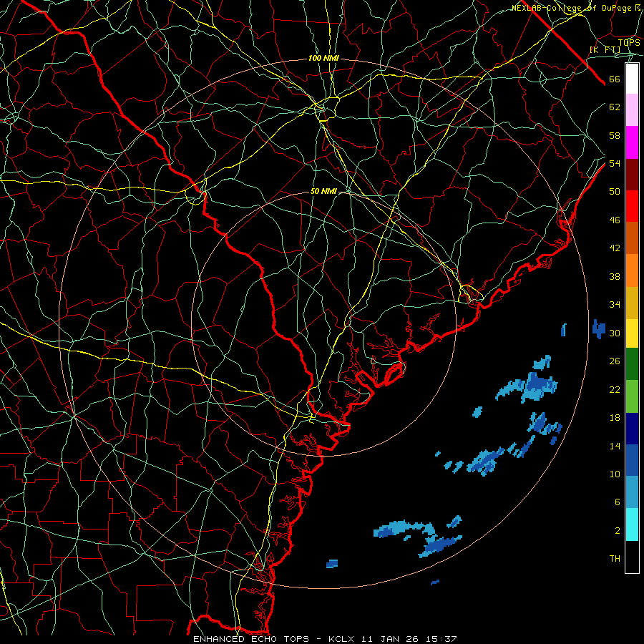Click the yellow 30 kft legend swatch
The height and width of the screenshot is (644, 644).
click(x=632, y=333)
